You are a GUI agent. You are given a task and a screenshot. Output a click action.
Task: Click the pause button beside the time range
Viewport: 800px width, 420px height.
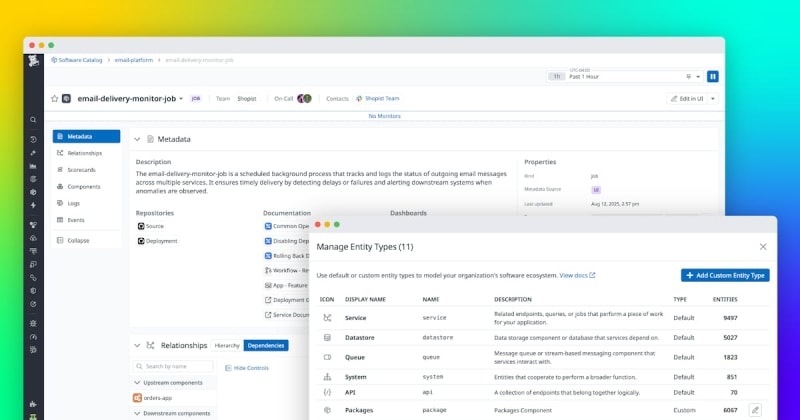[x=713, y=76]
